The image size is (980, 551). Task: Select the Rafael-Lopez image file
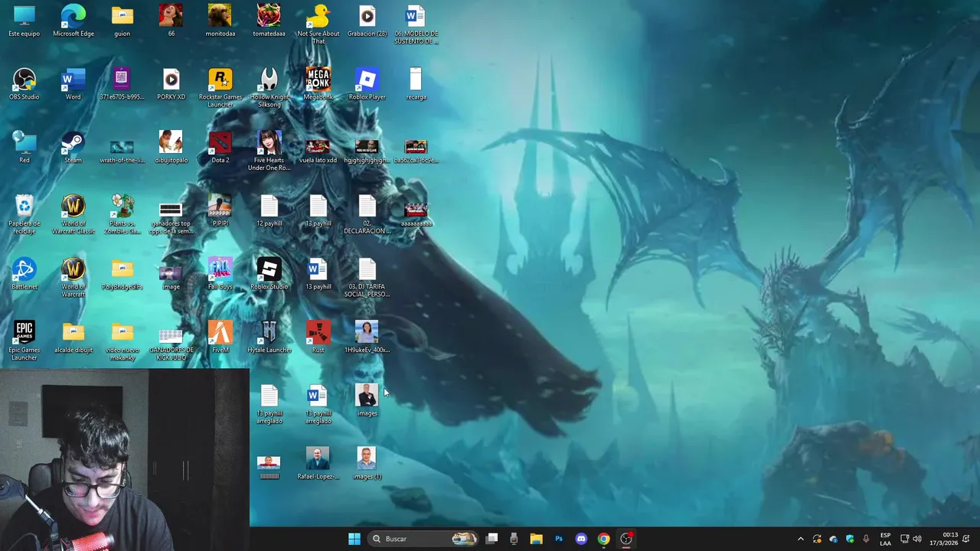pyautogui.click(x=318, y=464)
